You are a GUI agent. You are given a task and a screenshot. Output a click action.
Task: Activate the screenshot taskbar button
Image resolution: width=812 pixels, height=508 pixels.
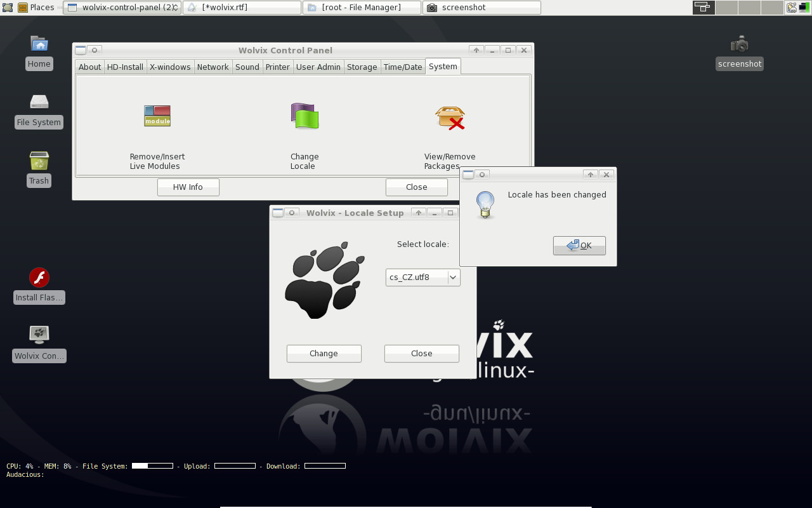(481, 8)
